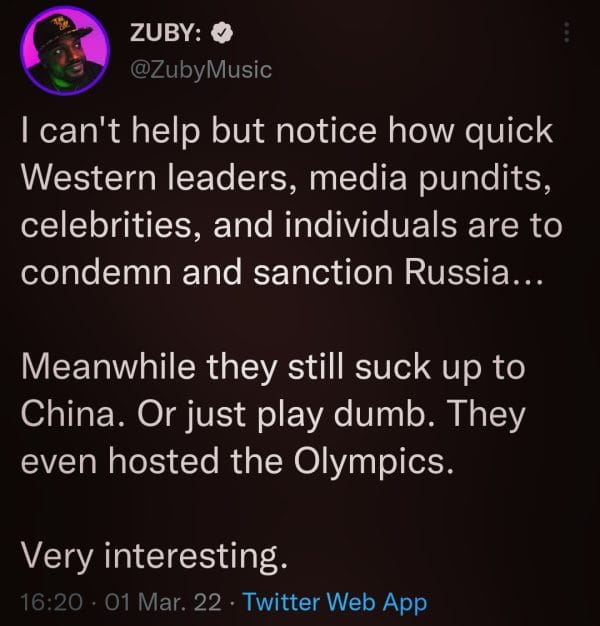Image resolution: width=600 pixels, height=626 pixels.
Task: Click the Very interesting. closing line
Action: click(154, 557)
